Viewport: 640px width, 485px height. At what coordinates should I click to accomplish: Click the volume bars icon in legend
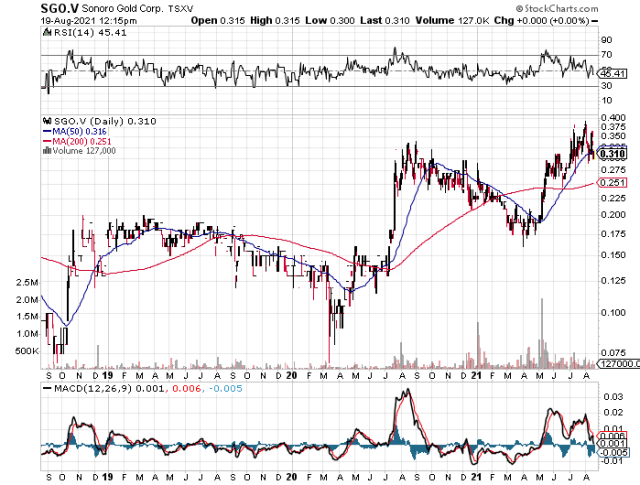pyautogui.click(x=47, y=151)
